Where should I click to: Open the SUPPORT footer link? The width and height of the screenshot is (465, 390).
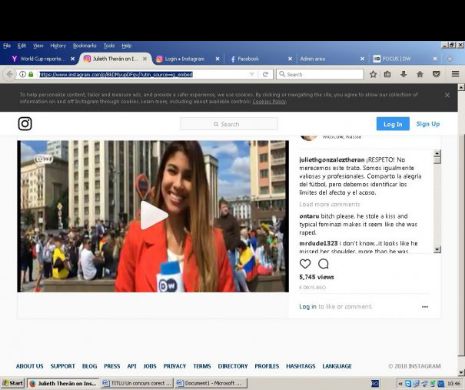[x=63, y=366]
